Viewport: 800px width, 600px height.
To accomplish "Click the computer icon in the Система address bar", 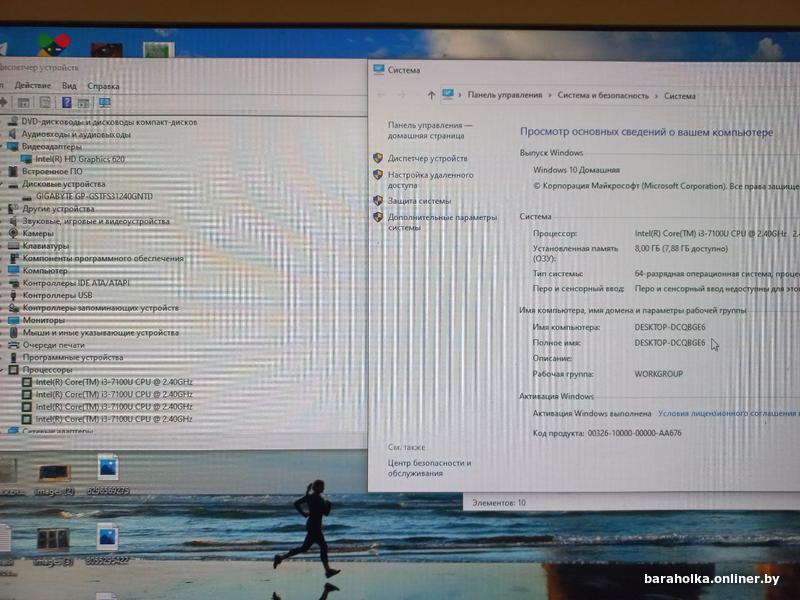I will point(448,95).
